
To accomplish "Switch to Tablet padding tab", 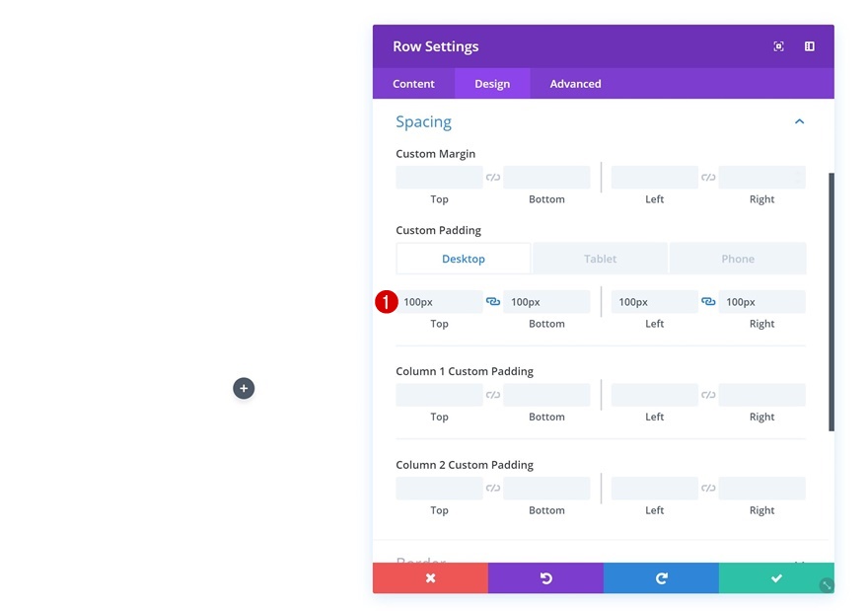I will 600,259.
